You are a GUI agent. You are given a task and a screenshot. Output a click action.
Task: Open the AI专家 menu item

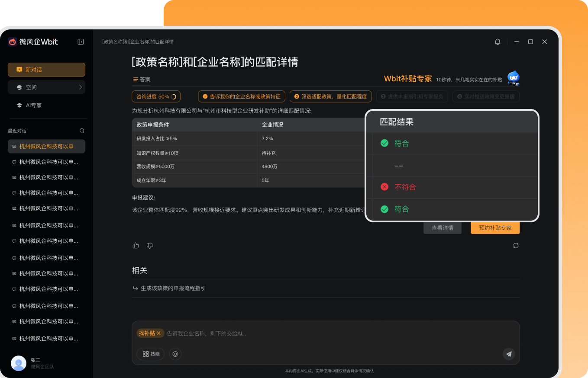click(x=34, y=105)
